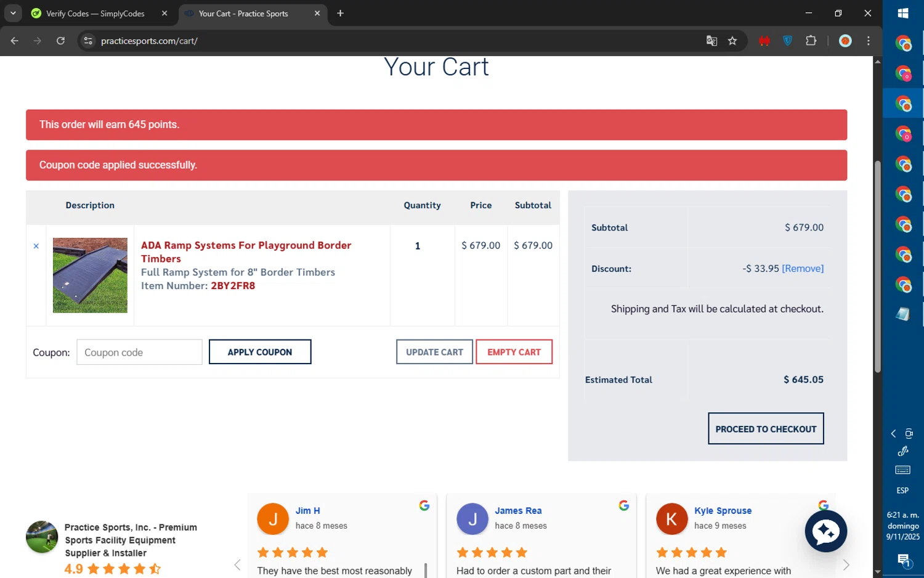Open the blue shield extension icon
Image resolution: width=924 pixels, height=578 pixels.
[x=787, y=41]
